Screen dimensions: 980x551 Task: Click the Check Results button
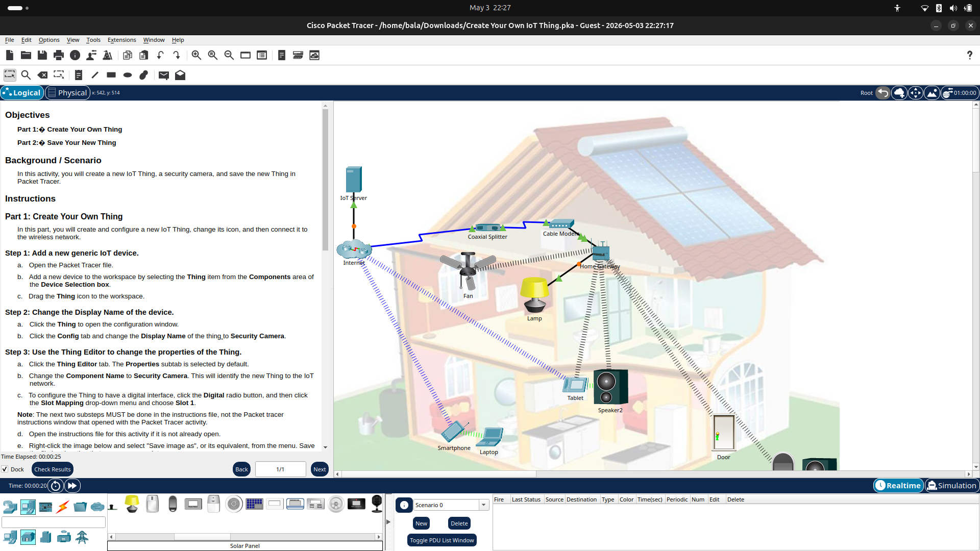pos(53,469)
